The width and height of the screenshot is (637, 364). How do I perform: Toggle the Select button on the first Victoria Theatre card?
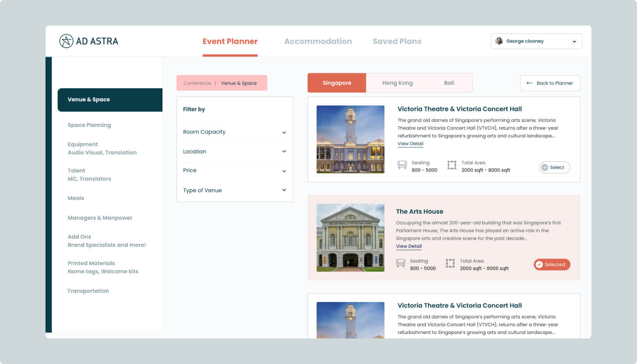(x=555, y=167)
